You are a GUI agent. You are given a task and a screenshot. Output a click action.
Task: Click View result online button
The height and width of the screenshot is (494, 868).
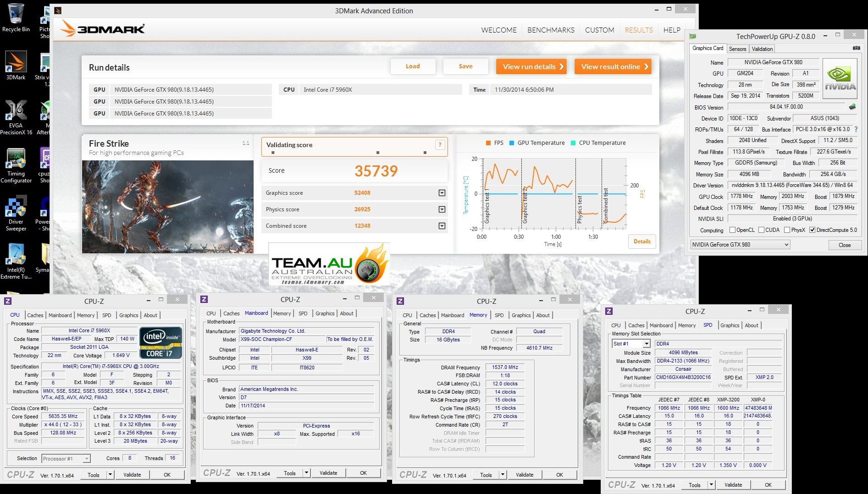[613, 66]
